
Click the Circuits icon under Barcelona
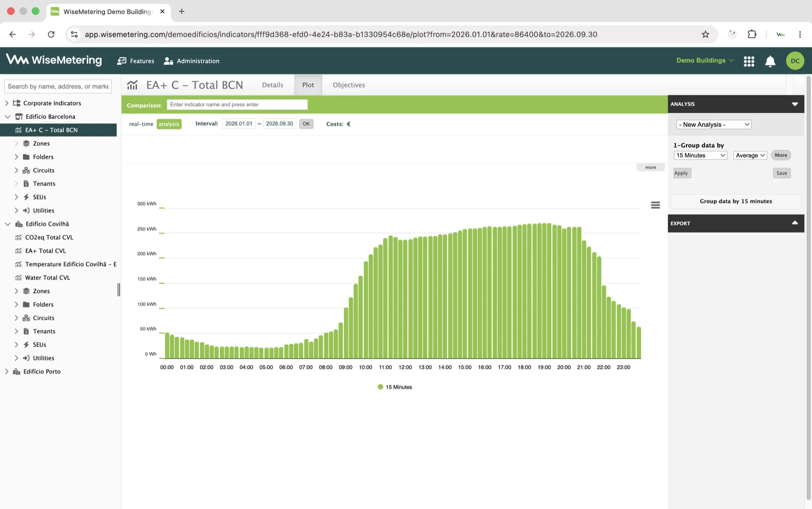(26, 170)
